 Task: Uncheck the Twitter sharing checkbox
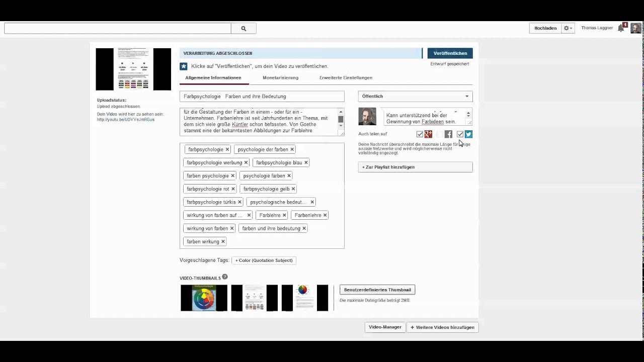(460, 134)
